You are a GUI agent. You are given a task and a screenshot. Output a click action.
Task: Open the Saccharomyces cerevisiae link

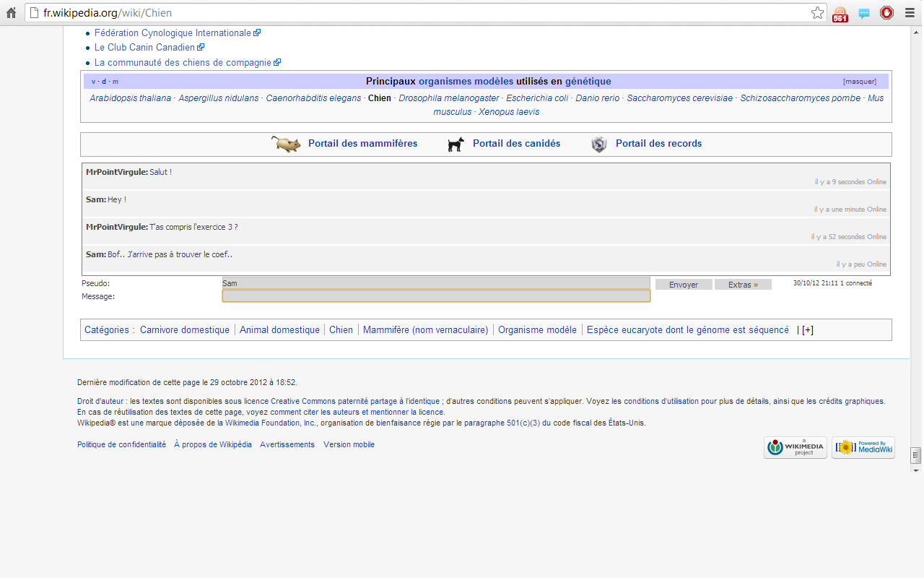coord(680,98)
